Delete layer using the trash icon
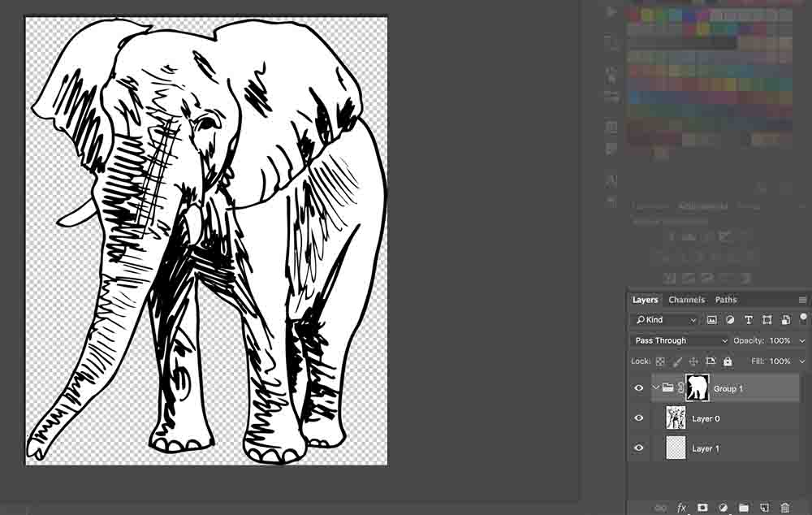Screen dimensions: 812x515 pos(784,508)
